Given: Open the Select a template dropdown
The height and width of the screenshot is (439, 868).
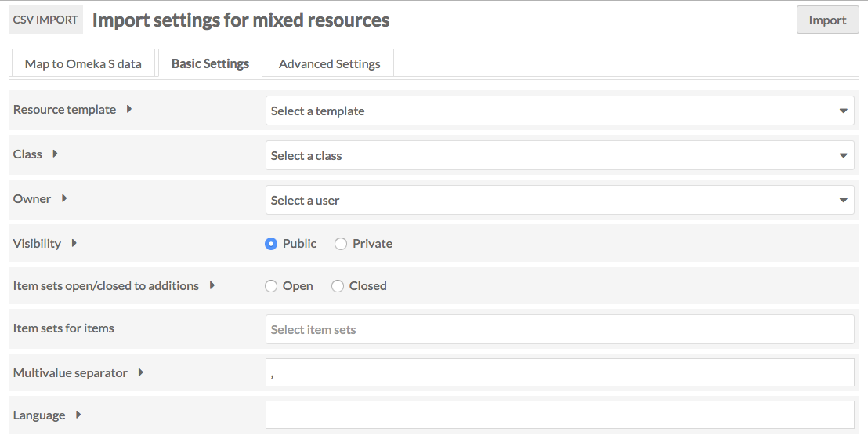Looking at the screenshot, I should tap(559, 111).
